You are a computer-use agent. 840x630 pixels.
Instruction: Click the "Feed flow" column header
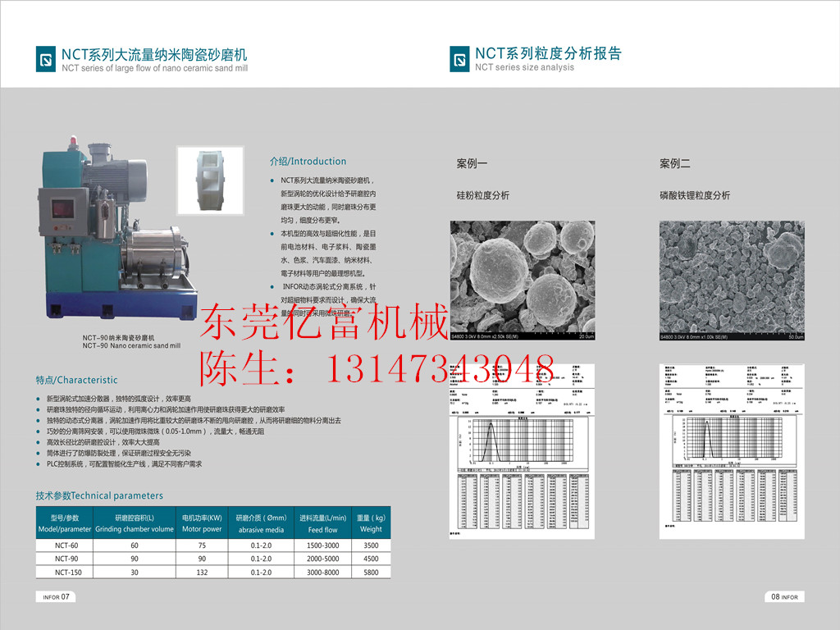point(323,523)
